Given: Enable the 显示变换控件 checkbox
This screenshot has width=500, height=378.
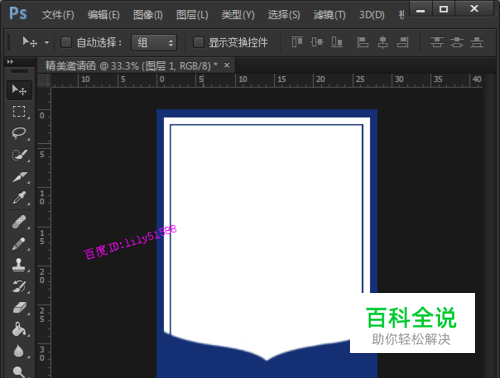Looking at the screenshot, I should pyautogui.click(x=199, y=42).
